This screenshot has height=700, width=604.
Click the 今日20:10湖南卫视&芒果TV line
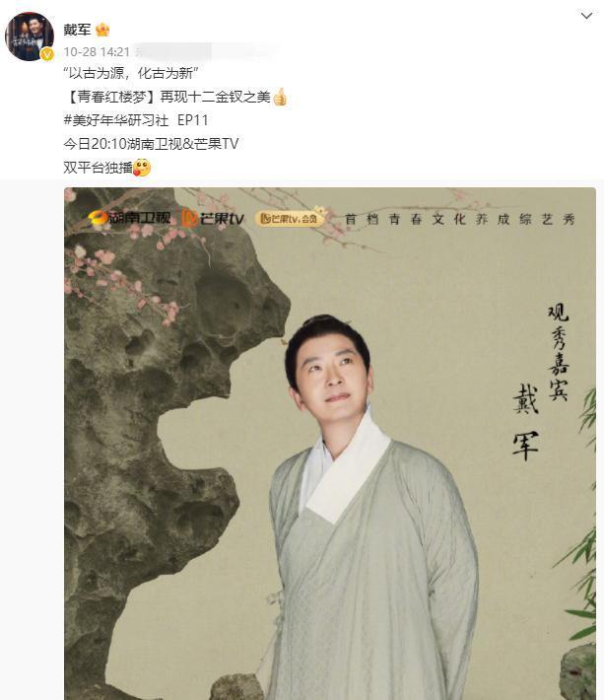pos(151,144)
